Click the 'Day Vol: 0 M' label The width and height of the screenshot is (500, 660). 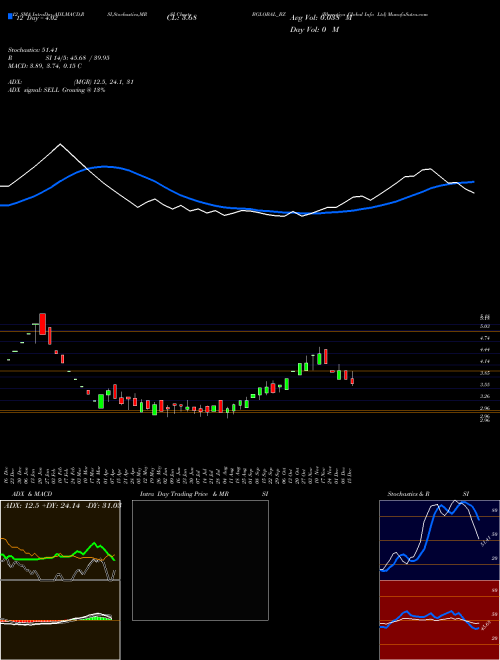(314, 30)
